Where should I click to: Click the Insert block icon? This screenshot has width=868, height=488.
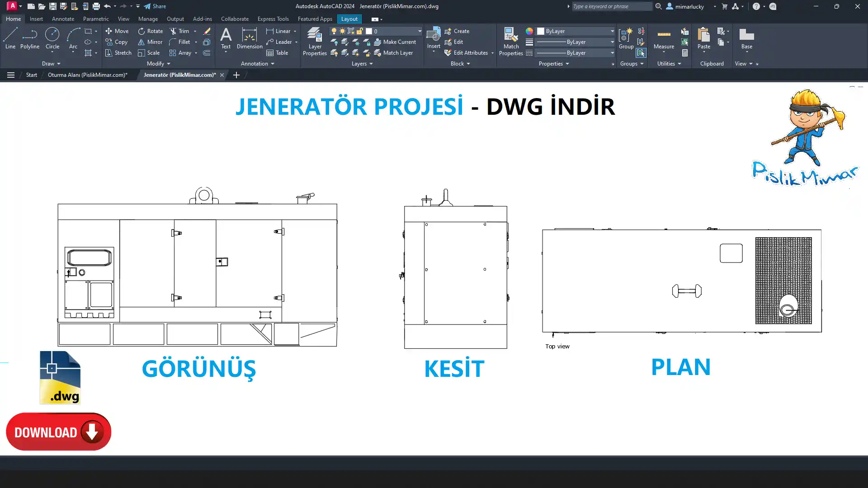[x=433, y=35]
